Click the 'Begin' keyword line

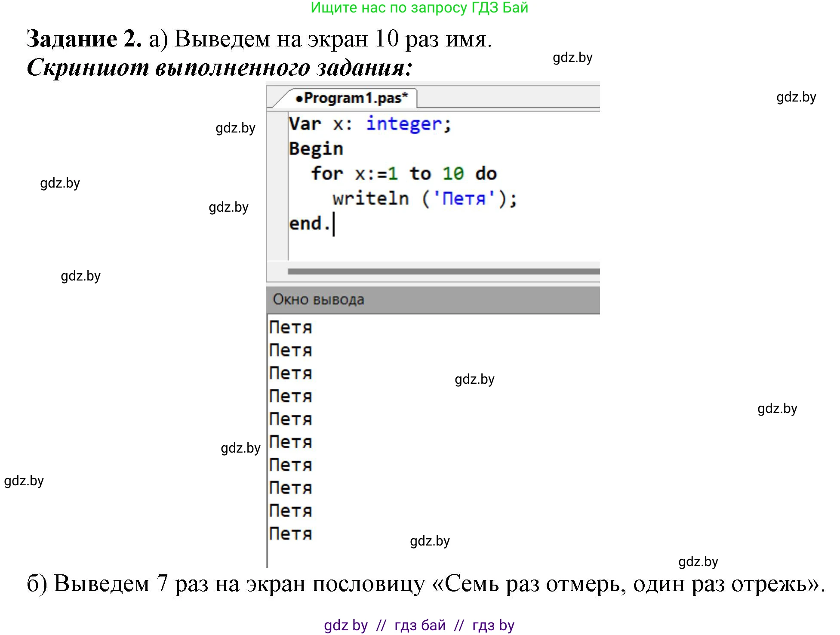click(x=316, y=149)
